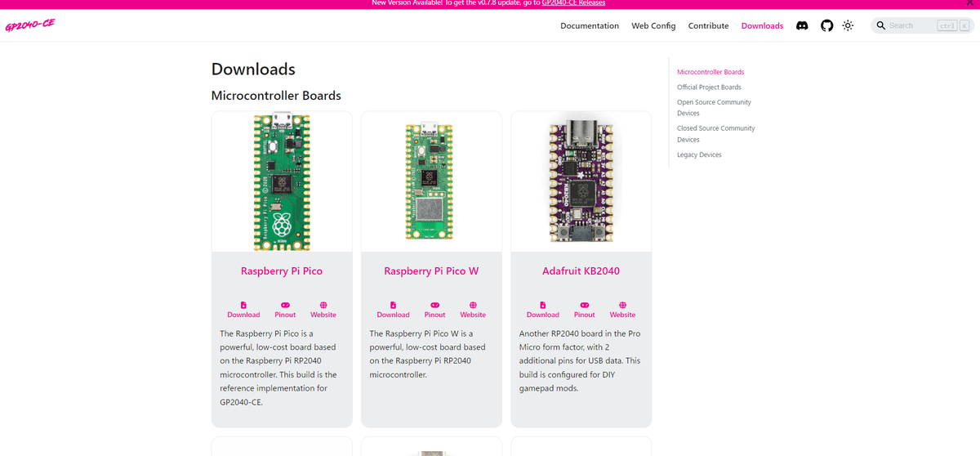Jump to Microcontroller Boards in sidebar

pos(710,72)
